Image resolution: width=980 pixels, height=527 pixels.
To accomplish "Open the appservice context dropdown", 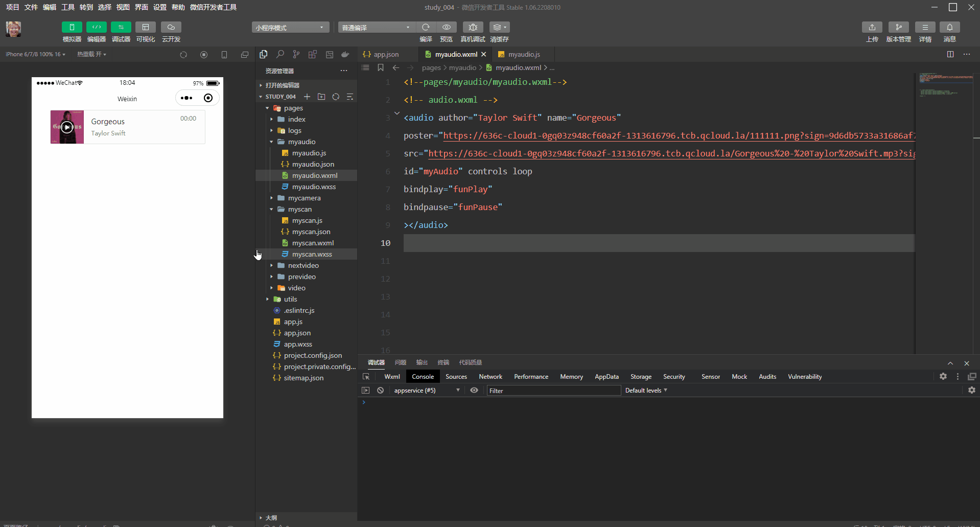I will [427, 391].
